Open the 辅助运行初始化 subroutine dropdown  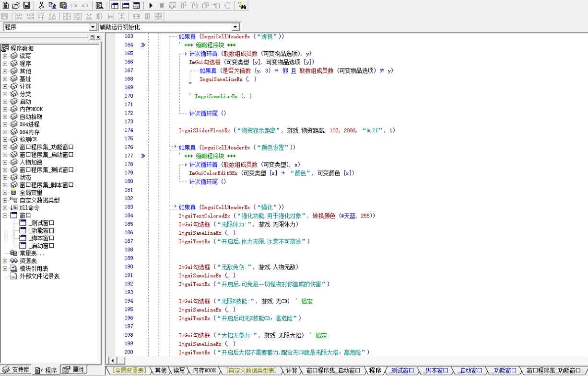(x=235, y=27)
